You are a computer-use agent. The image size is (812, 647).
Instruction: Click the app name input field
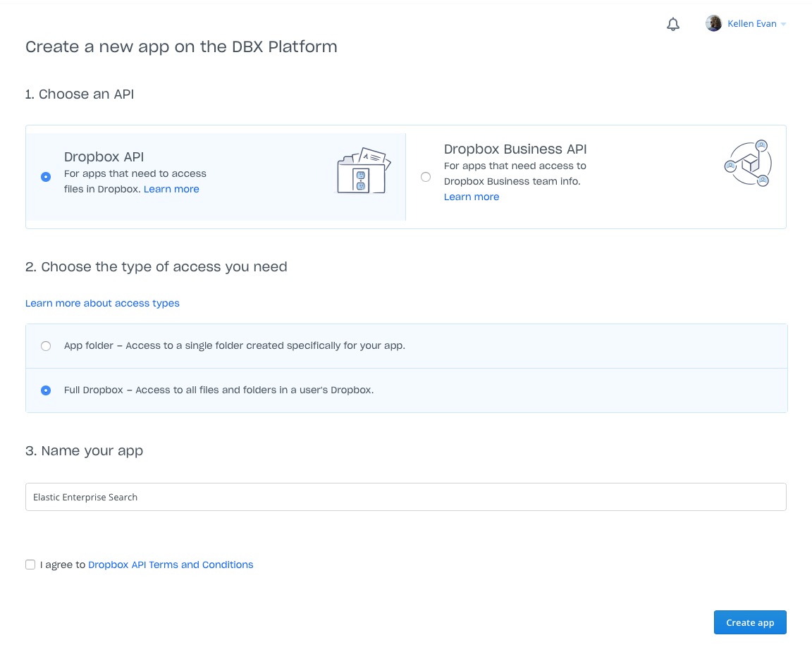point(405,497)
